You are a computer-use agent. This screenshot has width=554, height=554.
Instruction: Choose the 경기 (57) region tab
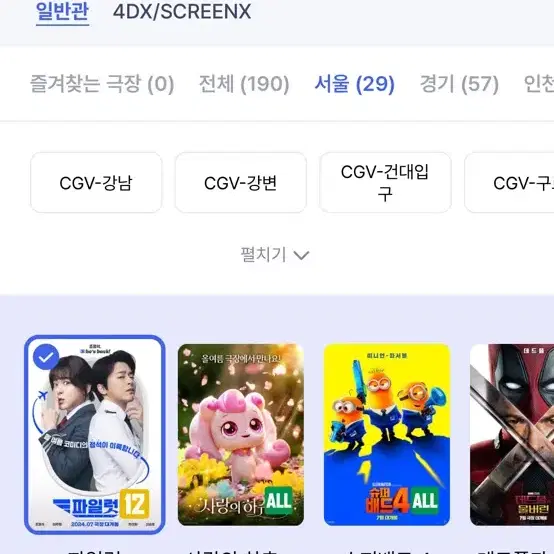459,84
